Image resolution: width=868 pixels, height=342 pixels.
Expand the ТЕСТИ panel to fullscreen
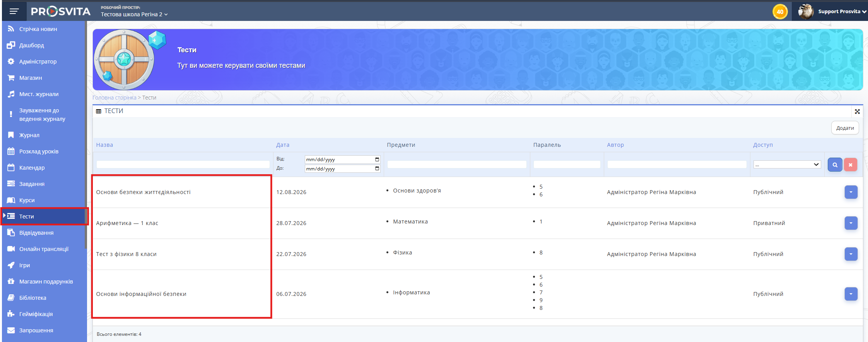857,112
